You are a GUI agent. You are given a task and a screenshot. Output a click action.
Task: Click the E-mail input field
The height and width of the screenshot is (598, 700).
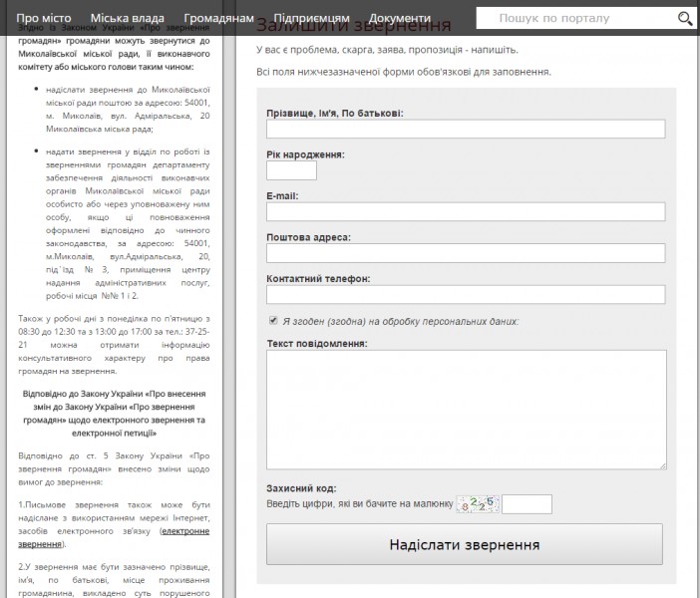466,211
